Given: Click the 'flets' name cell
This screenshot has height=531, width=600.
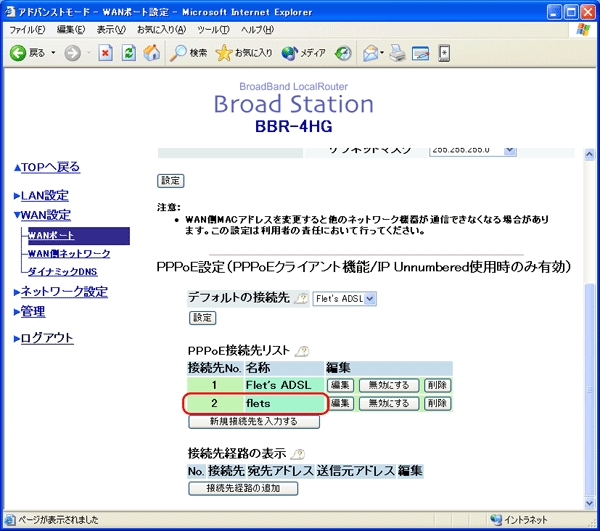Looking at the screenshot, I should click(x=284, y=403).
